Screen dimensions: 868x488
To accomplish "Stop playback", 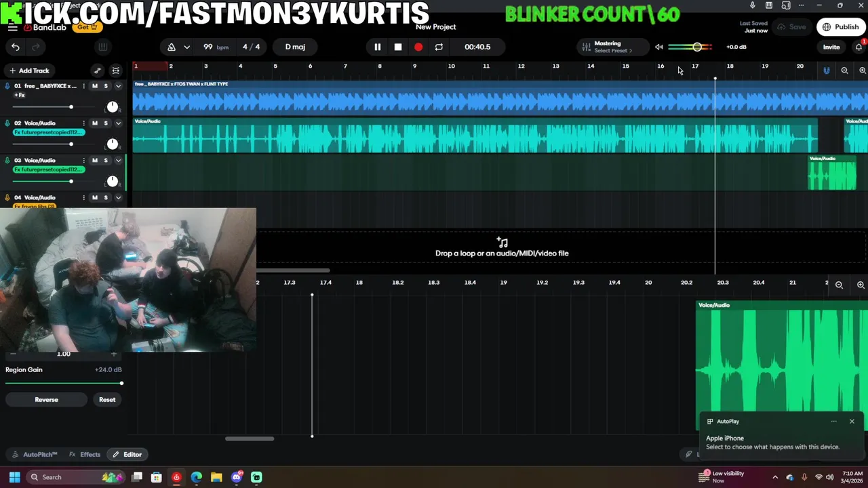I will pyautogui.click(x=398, y=47).
